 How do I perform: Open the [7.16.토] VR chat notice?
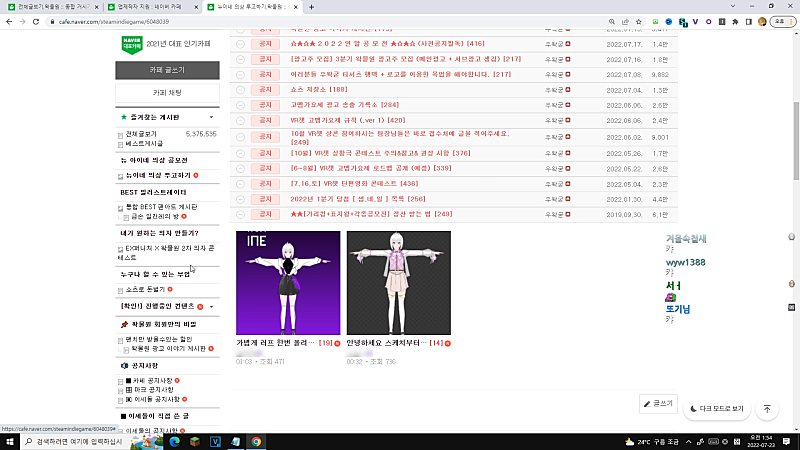click(x=354, y=184)
